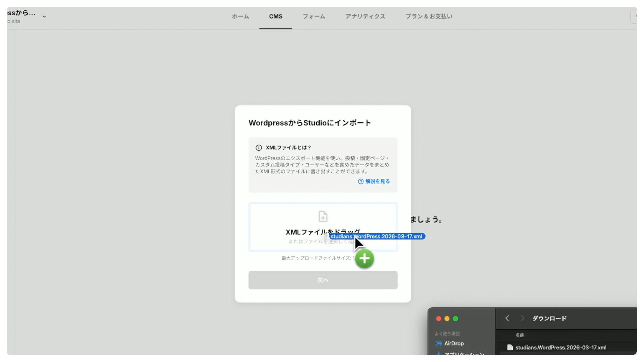644x362 pixels.
Task: Click the ダウンロード title in Finder
Action: [549, 318]
